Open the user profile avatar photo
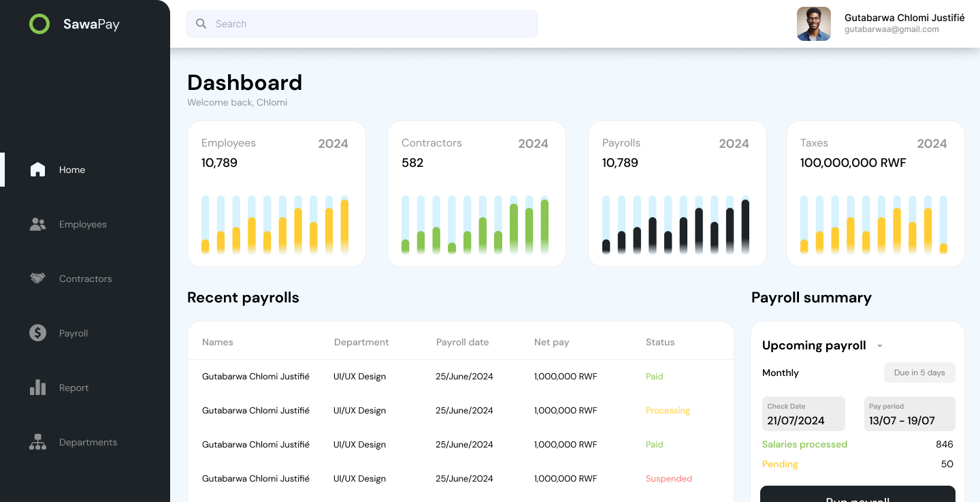980x502 pixels. [x=813, y=24]
